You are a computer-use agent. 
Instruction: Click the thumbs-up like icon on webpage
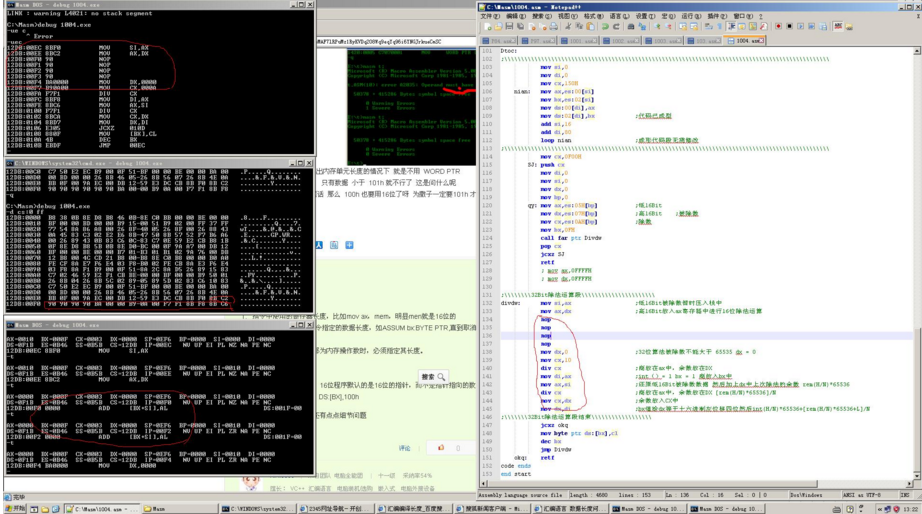pos(440,448)
